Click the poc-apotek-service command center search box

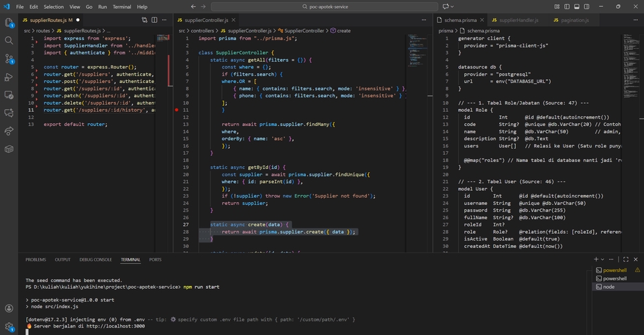(325, 7)
